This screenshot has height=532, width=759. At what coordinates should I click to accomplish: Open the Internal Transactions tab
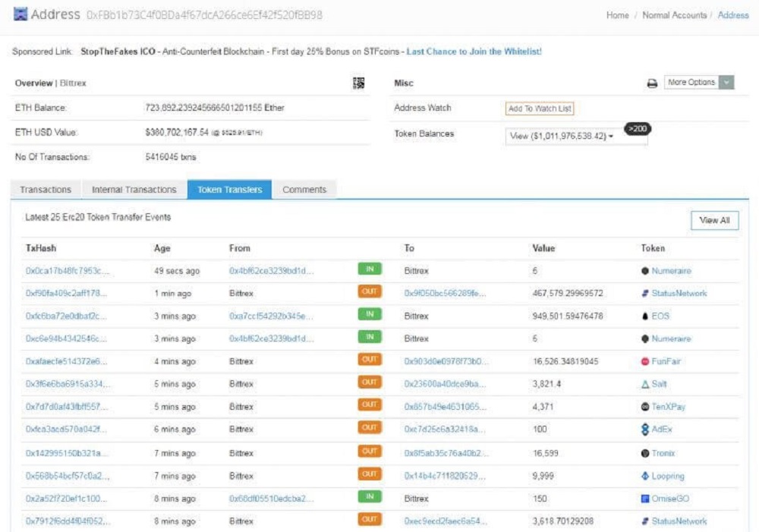click(134, 189)
